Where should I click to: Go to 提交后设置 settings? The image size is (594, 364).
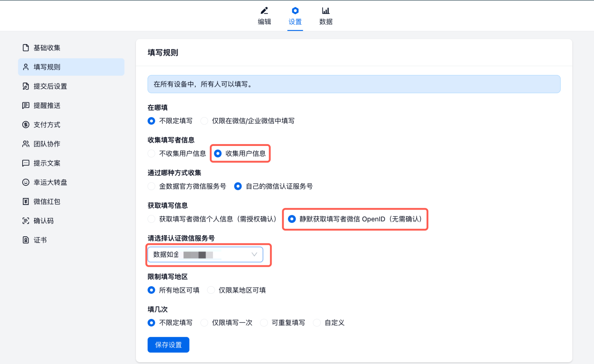(71, 86)
